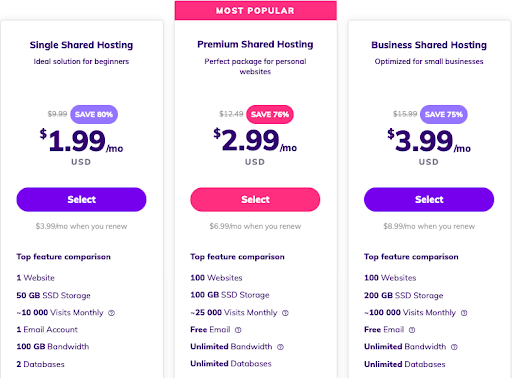Click the SAVE 75% badge
Screen dimensions: 512x378
click(x=444, y=114)
